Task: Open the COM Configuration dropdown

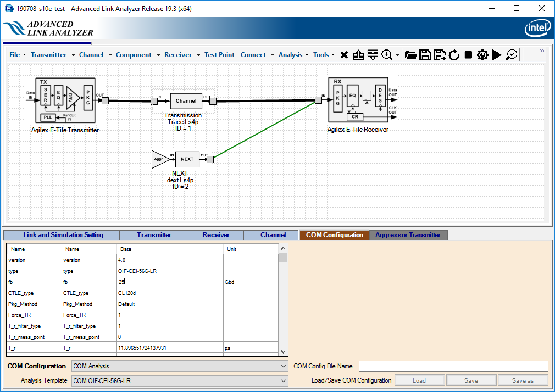Action: pos(180,366)
